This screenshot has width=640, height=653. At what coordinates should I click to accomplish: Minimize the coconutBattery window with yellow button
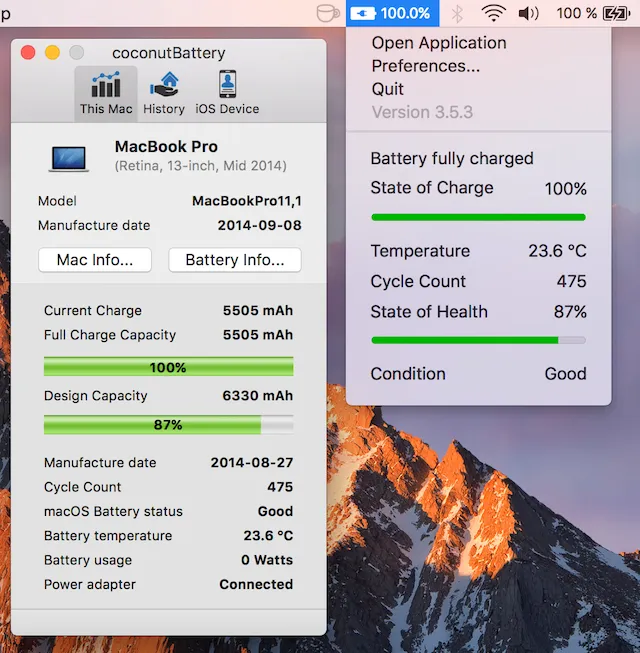52,52
